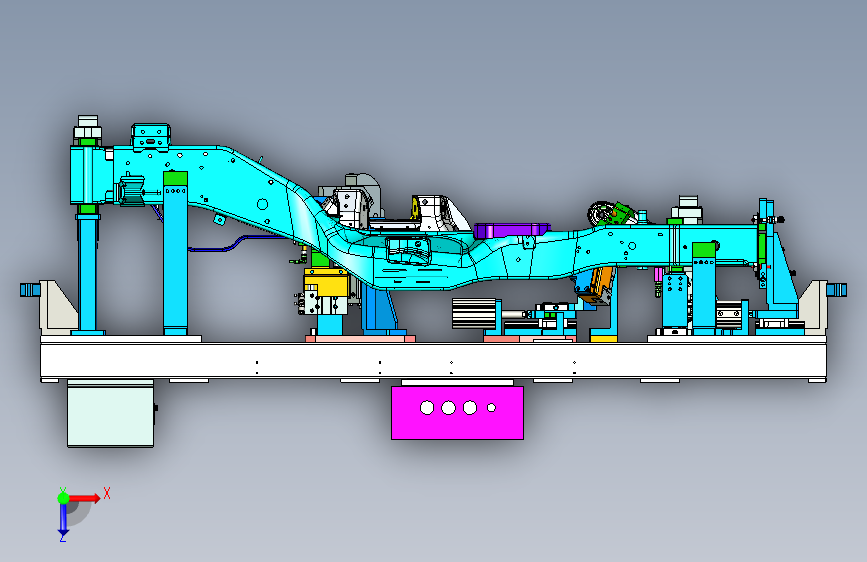Select the purple bracket on the frame rail
This screenshot has height=562, width=867.
[511, 230]
